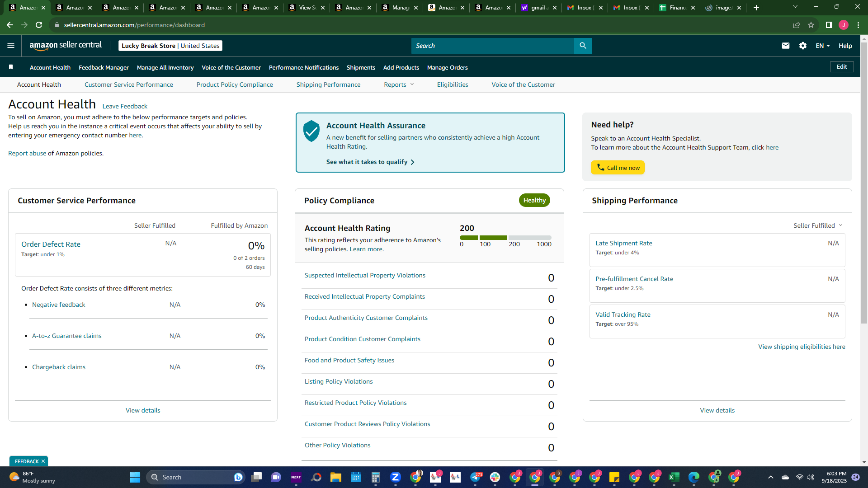
Task: Click the Edit button in navigation bar
Action: pyautogui.click(x=842, y=67)
